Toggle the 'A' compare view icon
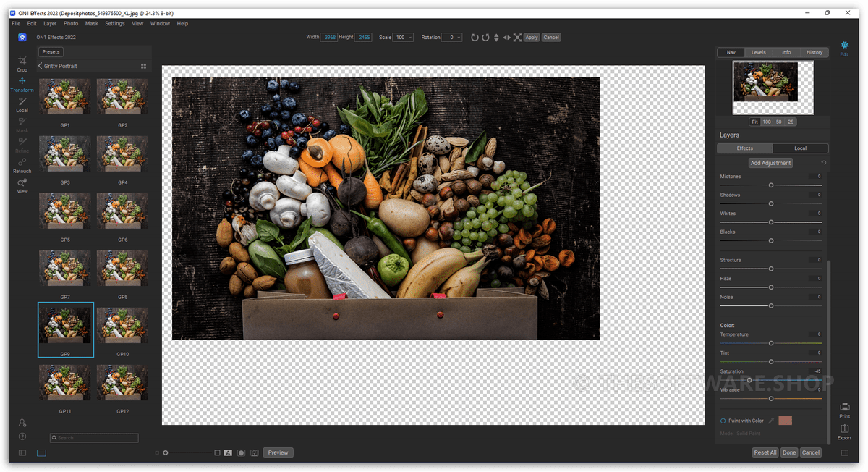868x472 pixels. [x=228, y=452]
